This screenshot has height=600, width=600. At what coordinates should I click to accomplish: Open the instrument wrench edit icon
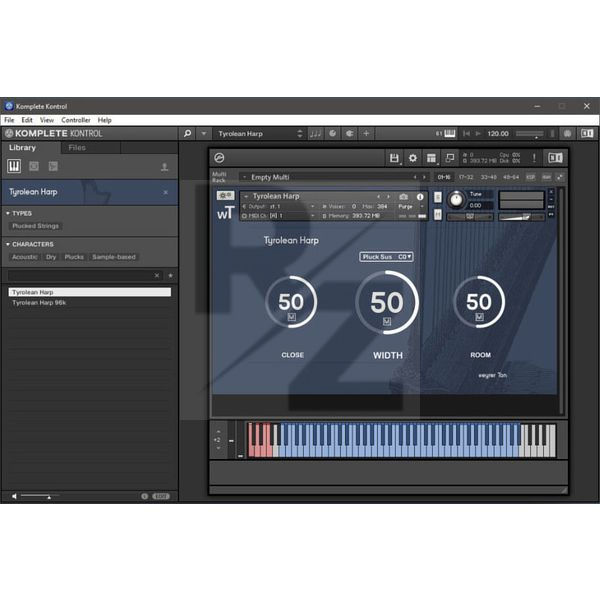point(225,196)
